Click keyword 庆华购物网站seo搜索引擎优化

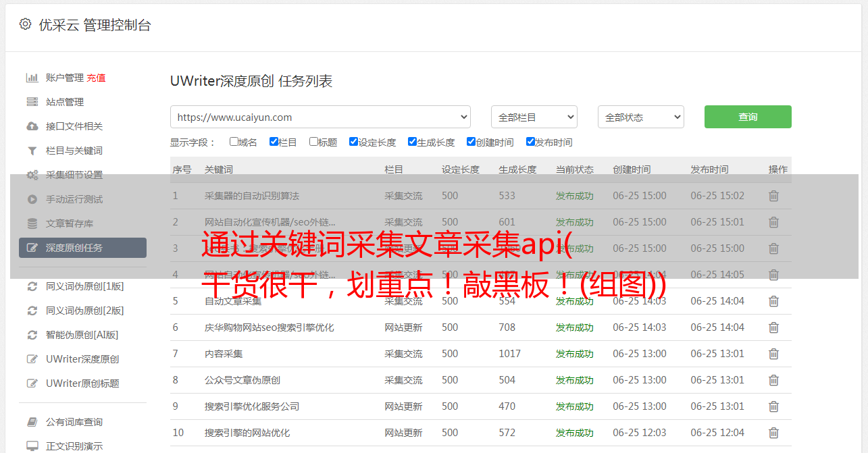tap(270, 327)
